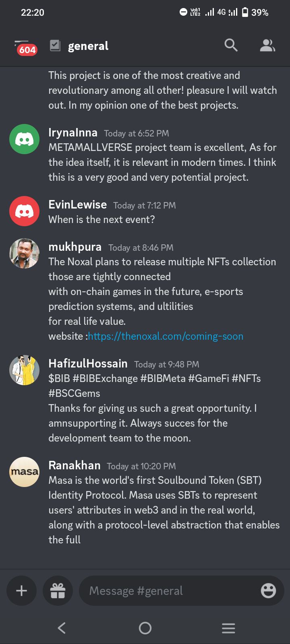This screenshot has width=290, height=644.
Task: Tap the general channel title
Action: point(88,46)
